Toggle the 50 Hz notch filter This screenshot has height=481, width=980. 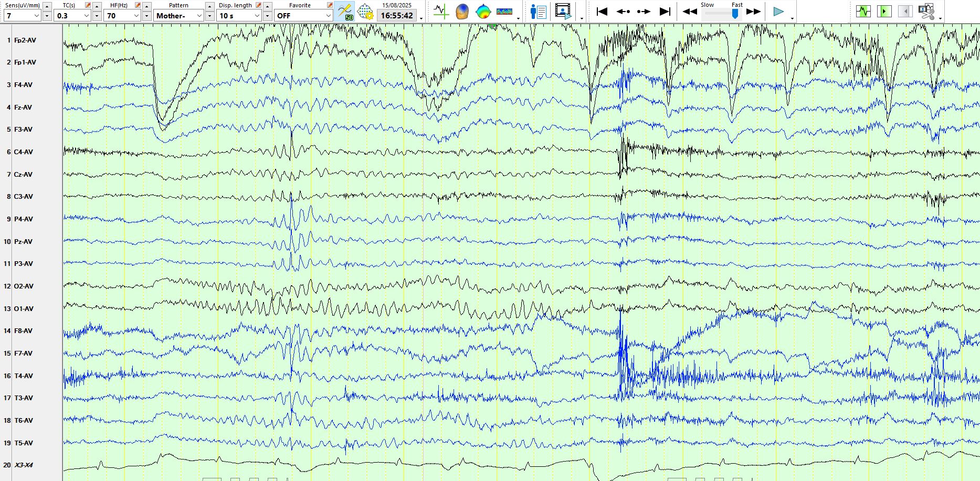coord(345,12)
